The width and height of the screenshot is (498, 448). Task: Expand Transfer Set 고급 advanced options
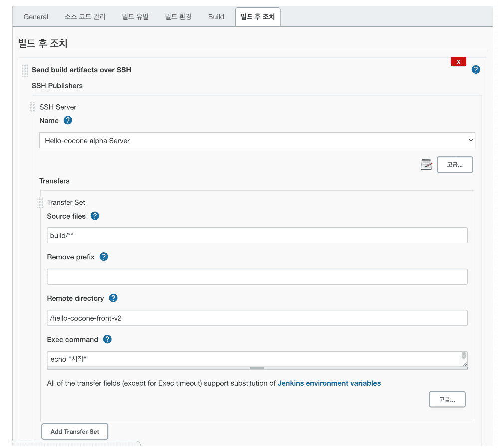[447, 399]
